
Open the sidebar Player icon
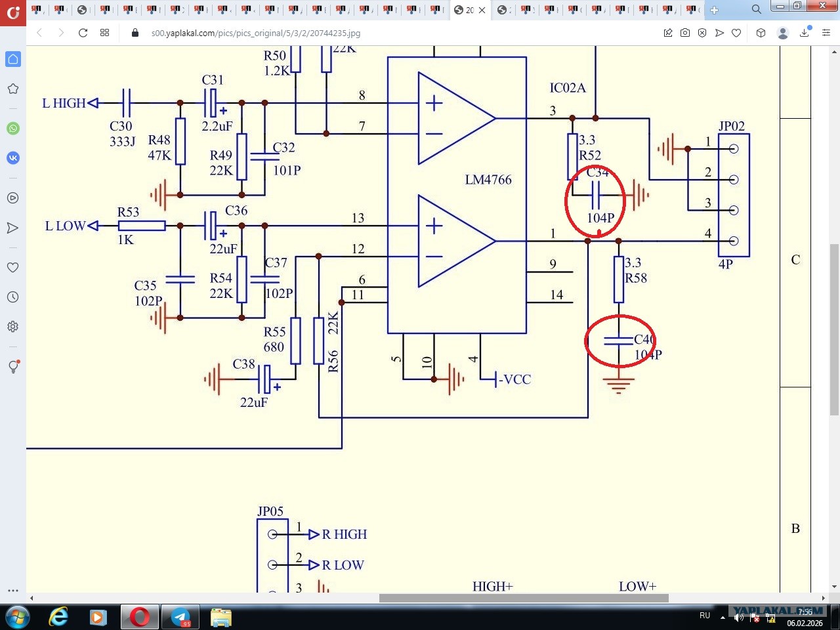(13, 198)
